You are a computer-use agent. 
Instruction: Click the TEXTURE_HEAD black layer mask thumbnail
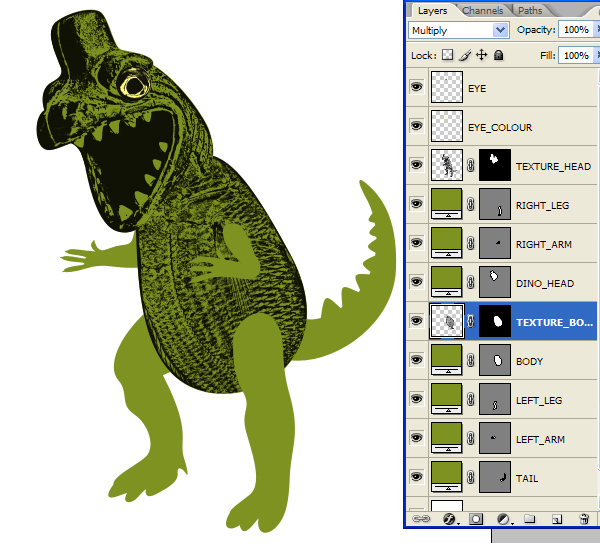click(x=495, y=165)
